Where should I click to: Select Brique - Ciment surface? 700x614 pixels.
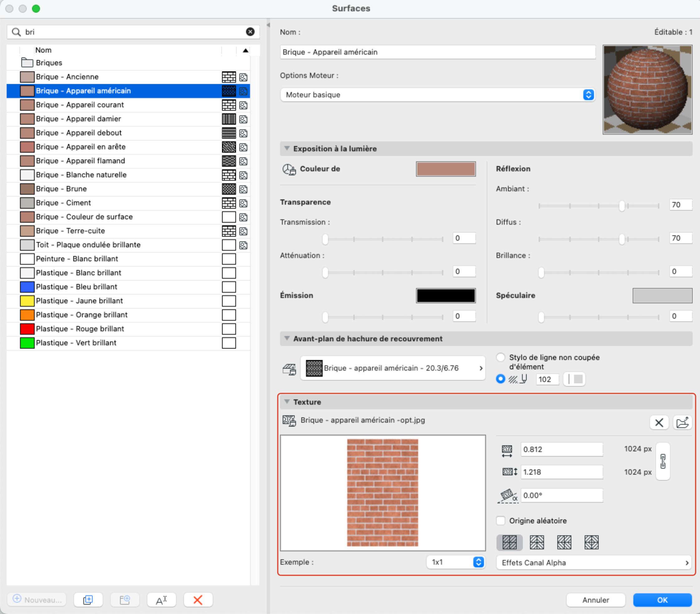(129, 203)
